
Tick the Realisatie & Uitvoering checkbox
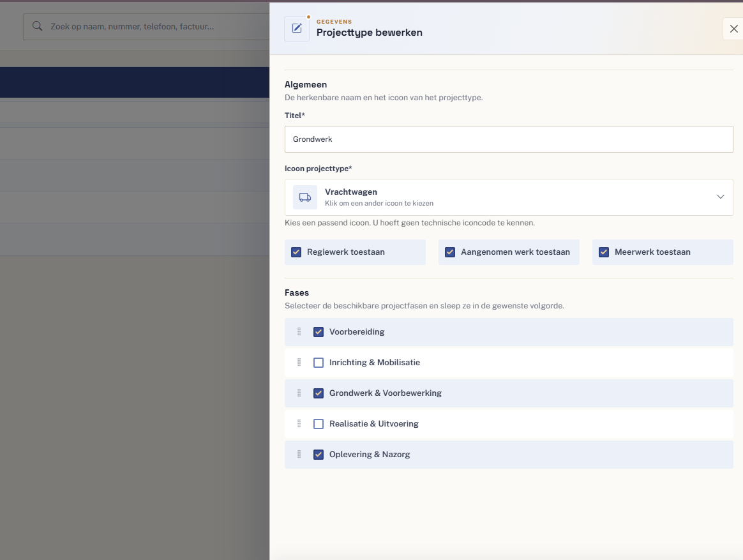319,424
